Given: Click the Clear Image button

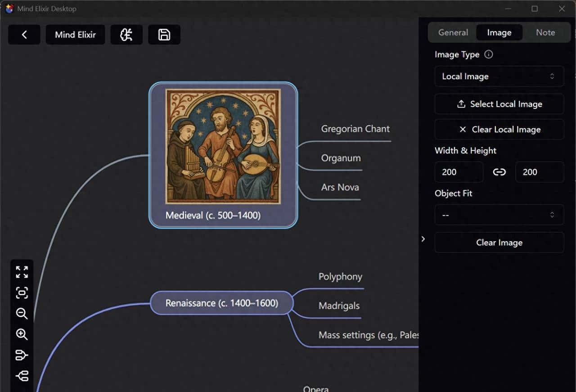Looking at the screenshot, I should (499, 243).
